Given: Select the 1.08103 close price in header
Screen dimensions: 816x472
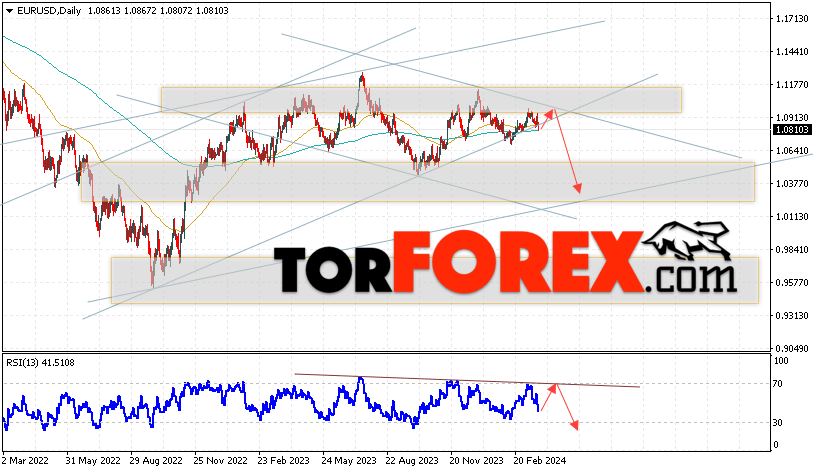Looking at the screenshot, I should click(212, 10).
